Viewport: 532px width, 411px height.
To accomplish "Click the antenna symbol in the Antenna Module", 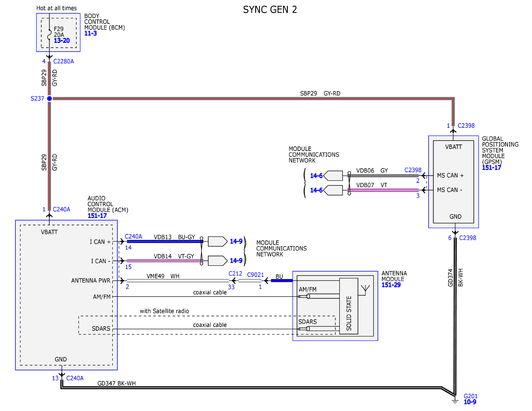I will tap(365, 290).
